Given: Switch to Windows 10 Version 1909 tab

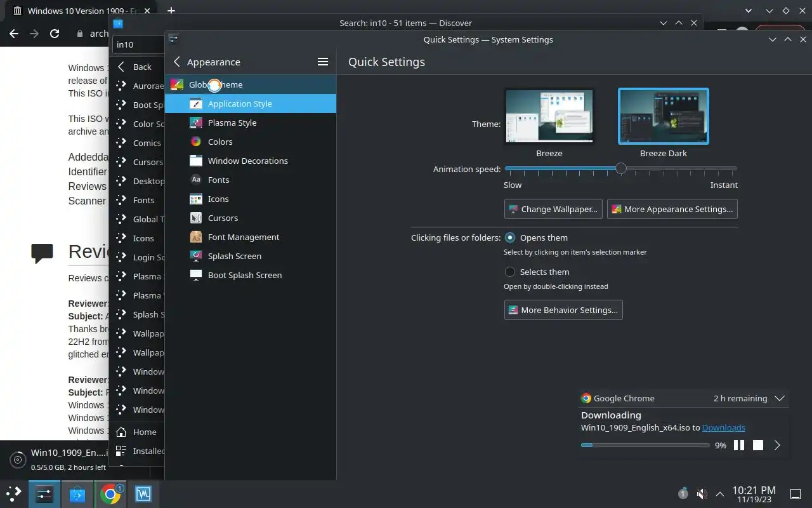Looking at the screenshot, I should click(81, 11).
